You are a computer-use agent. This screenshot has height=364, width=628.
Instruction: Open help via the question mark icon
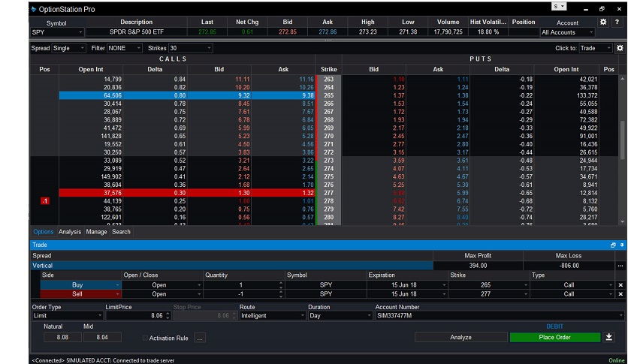coord(617,22)
